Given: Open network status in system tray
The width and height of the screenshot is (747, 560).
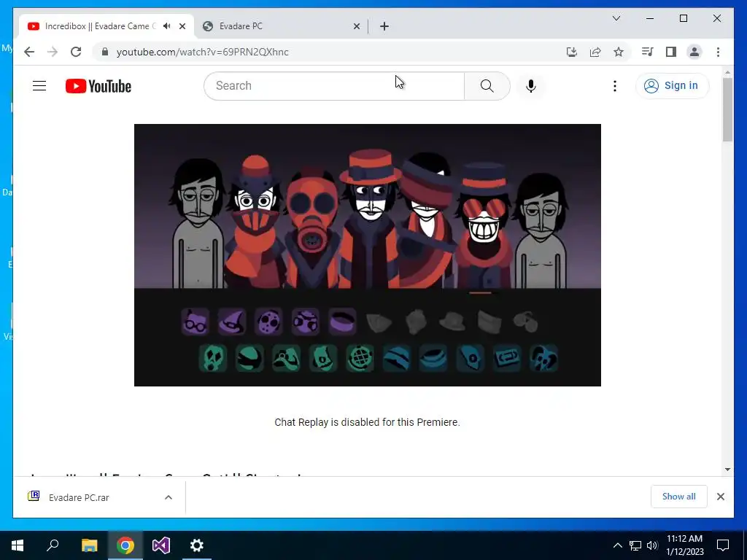Looking at the screenshot, I should point(635,545).
